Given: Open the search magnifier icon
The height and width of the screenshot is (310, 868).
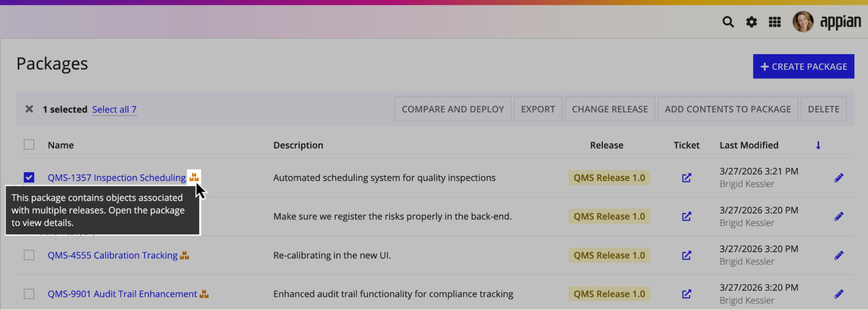Looking at the screenshot, I should (728, 22).
